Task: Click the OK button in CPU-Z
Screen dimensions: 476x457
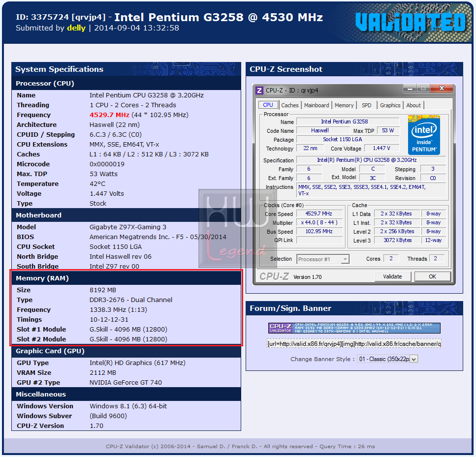Action: (432, 276)
